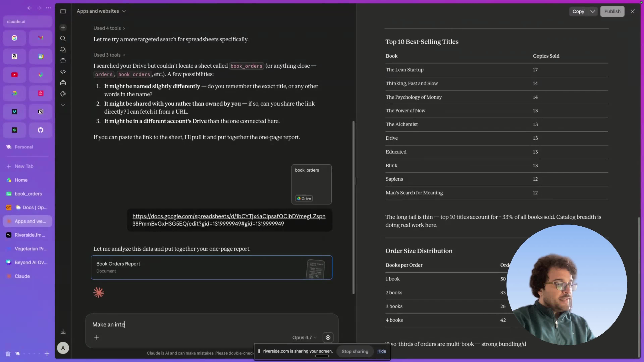The width and height of the screenshot is (644, 362).
Task: Open the Book Orders Report document card
Action: point(211,267)
